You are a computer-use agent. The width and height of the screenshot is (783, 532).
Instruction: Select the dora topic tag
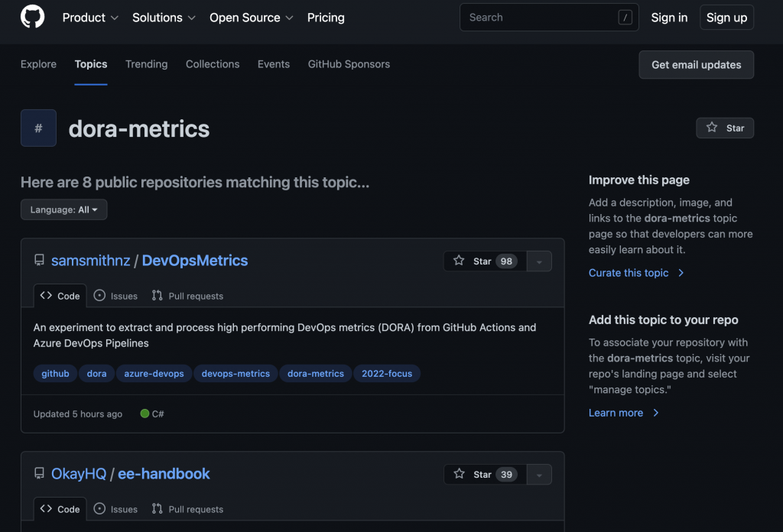click(x=96, y=373)
